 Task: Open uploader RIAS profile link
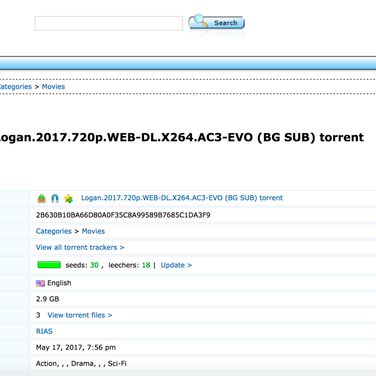click(44, 331)
